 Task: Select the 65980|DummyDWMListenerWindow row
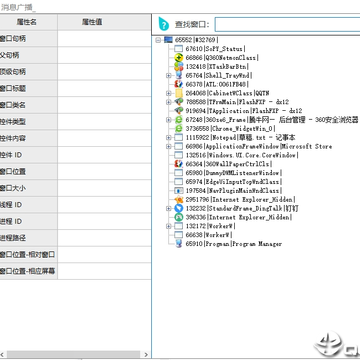point(234,173)
